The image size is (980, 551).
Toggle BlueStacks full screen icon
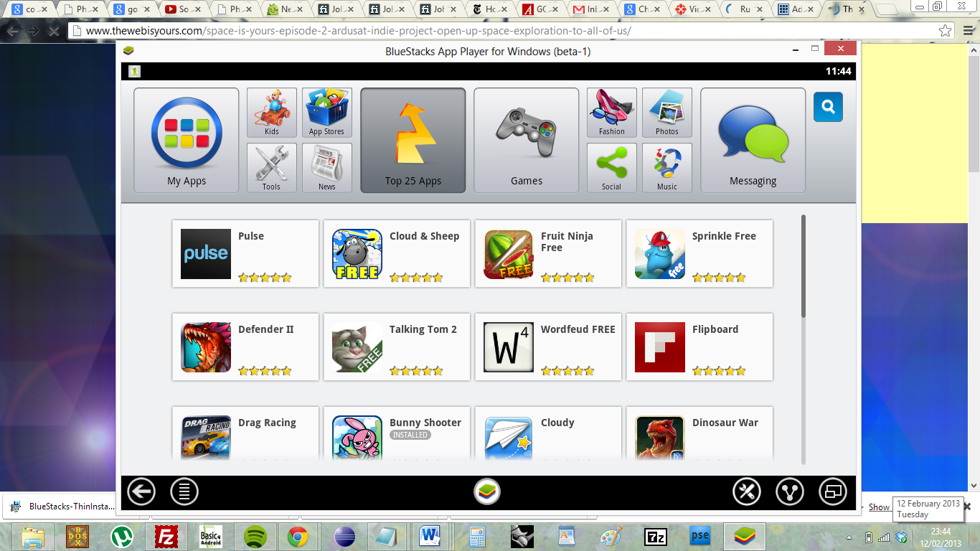click(x=833, y=492)
